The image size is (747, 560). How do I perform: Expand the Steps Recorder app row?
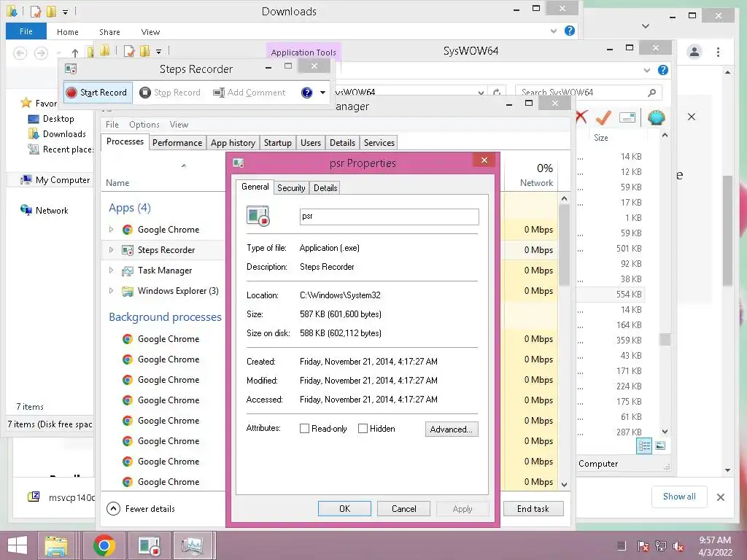pyautogui.click(x=111, y=250)
